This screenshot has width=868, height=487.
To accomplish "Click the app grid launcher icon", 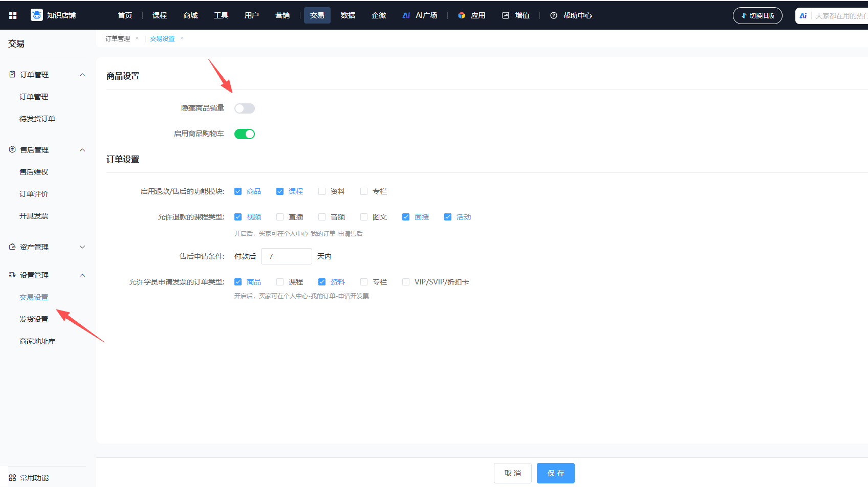I will [13, 15].
